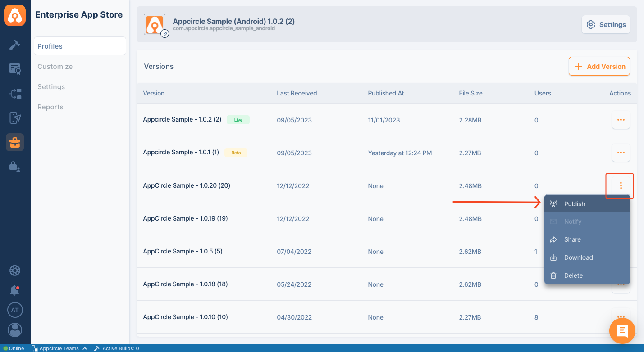Click Yesterday at 12:24 PM publish date
Screen dimensions: 644x352
(x=400, y=153)
